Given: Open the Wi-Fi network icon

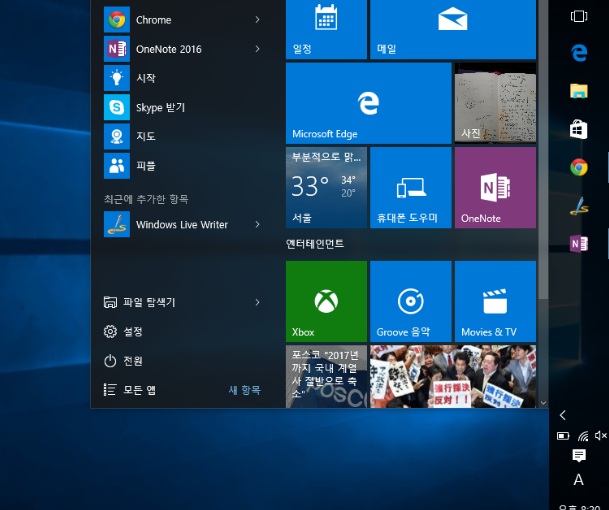Looking at the screenshot, I should point(583,436).
